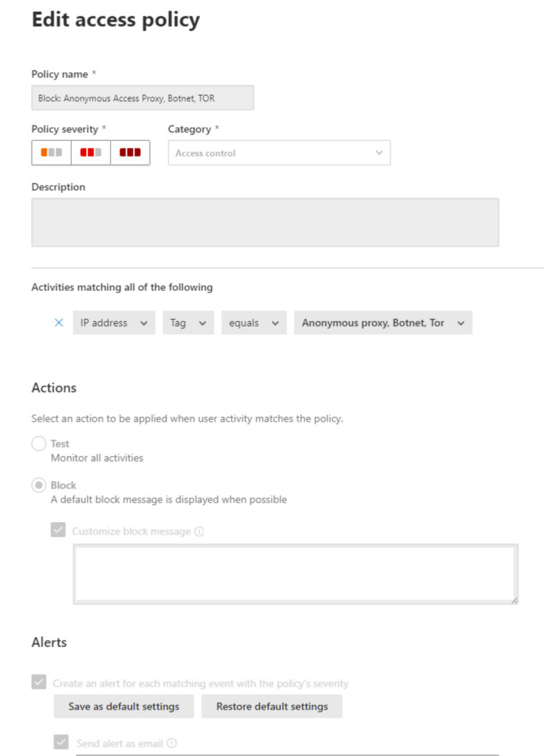Expand Anonymous proxy, Botnet, Tor dropdown
This screenshot has height=756, width=544.
click(382, 323)
